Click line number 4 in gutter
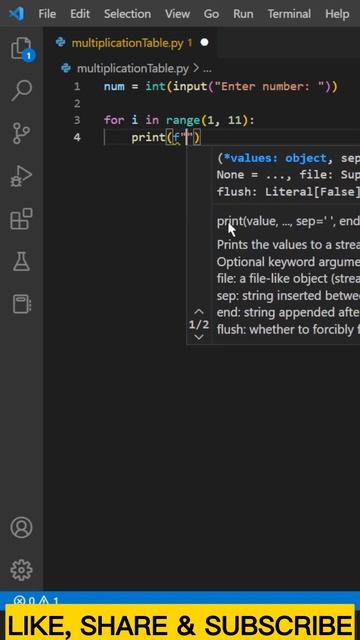Screen dimensions: 360x640 (77, 138)
